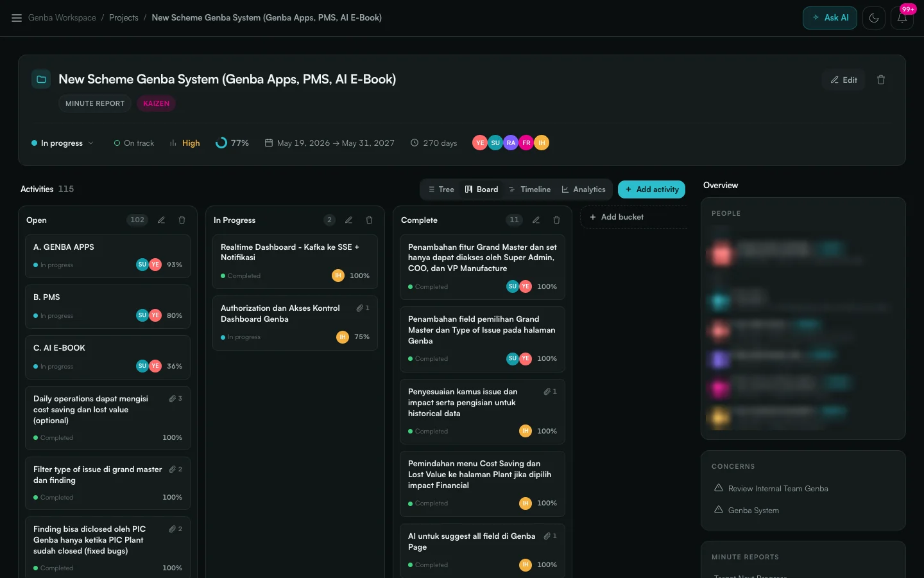Click attachment icon on Penyesuaian kamus issue card
924x578 pixels.
pyautogui.click(x=547, y=392)
